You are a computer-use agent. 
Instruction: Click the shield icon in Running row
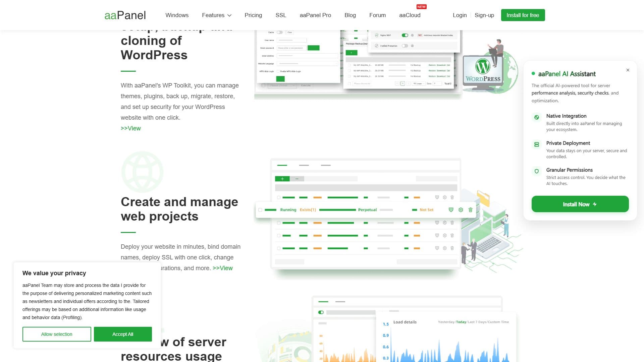pyautogui.click(x=451, y=210)
